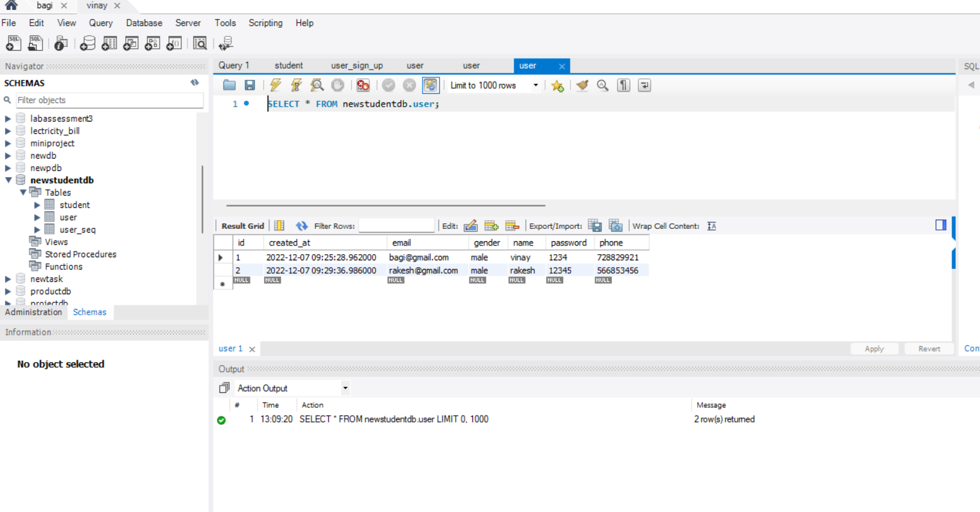Viewport: 980px width, 512px height.
Task: Refresh the schemas list in Navigator
Action: 195,83
